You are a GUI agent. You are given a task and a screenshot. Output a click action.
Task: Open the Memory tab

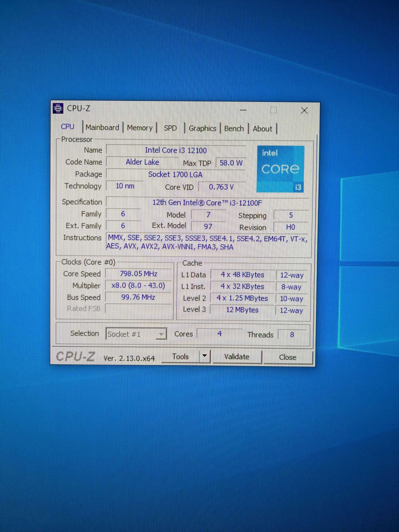click(139, 128)
